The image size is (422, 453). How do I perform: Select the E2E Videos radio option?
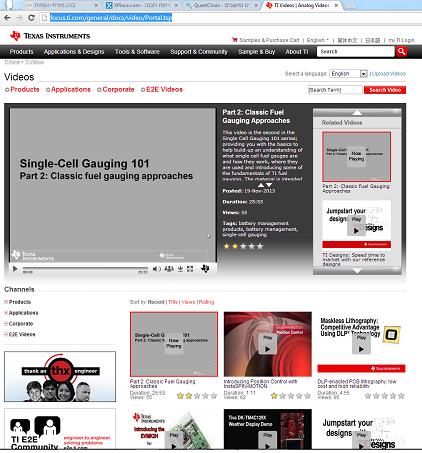pos(143,90)
